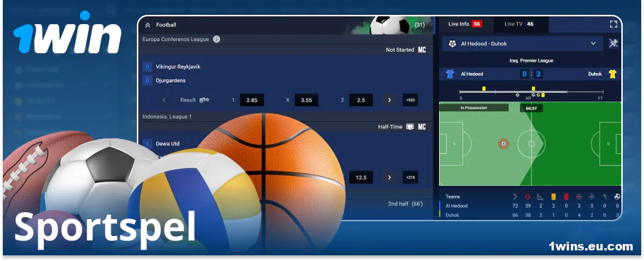Open the Europa Conference League info icon
The height and width of the screenshot is (261, 644).
tap(216, 39)
